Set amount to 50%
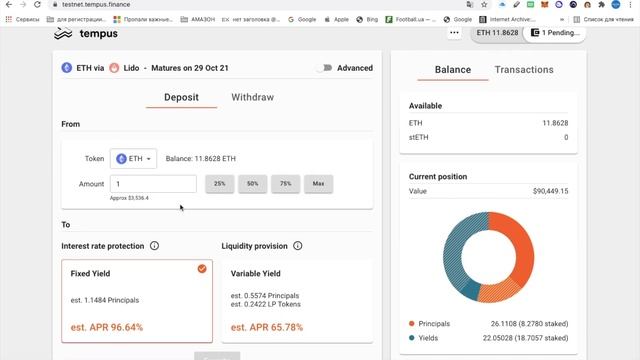 253,184
